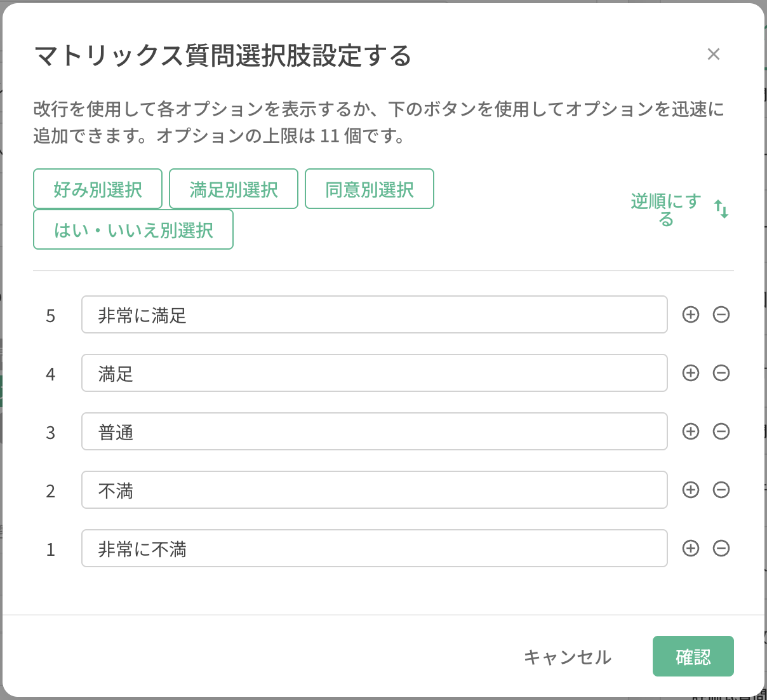The height and width of the screenshot is (700, 767).
Task: Remove the 普通 option row
Action: click(721, 431)
